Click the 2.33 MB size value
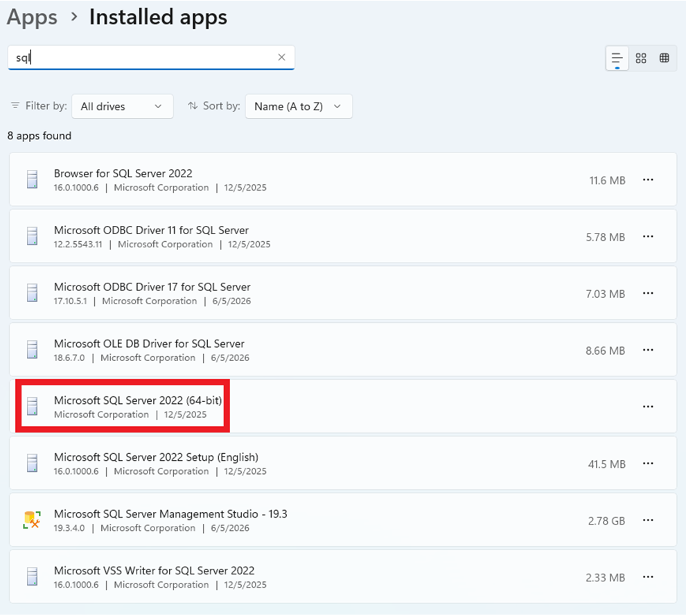The width and height of the screenshot is (686, 616). (606, 578)
